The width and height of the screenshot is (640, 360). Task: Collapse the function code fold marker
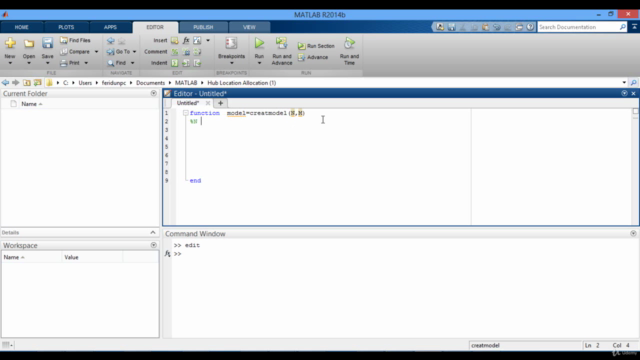(x=185, y=113)
